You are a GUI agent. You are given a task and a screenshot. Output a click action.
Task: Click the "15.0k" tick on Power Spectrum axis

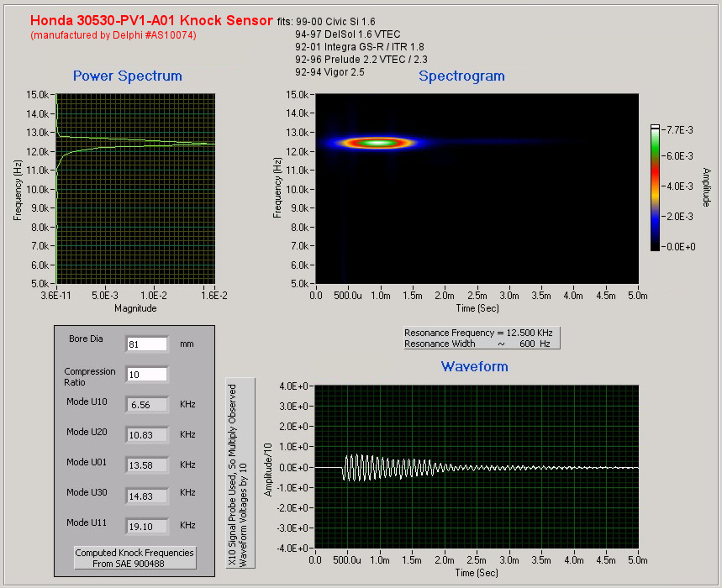pos(37,95)
